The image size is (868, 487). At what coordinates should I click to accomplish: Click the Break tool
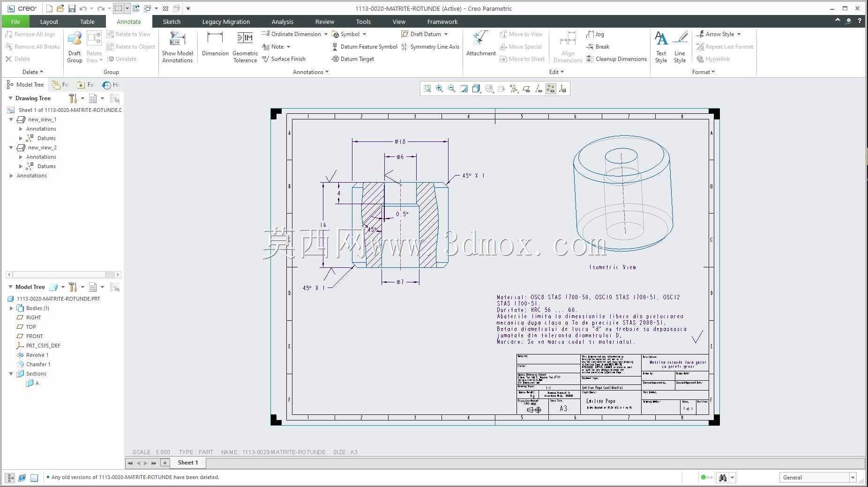click(598, 46)
